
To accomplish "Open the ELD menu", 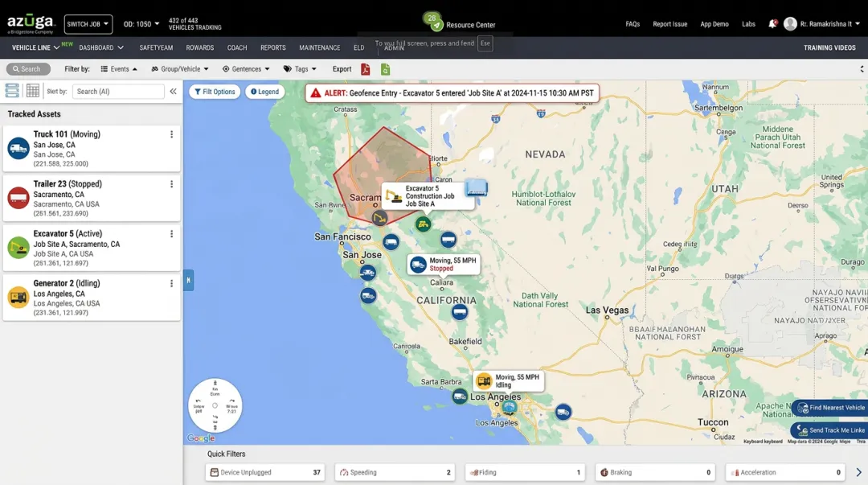I will [358, 47].
